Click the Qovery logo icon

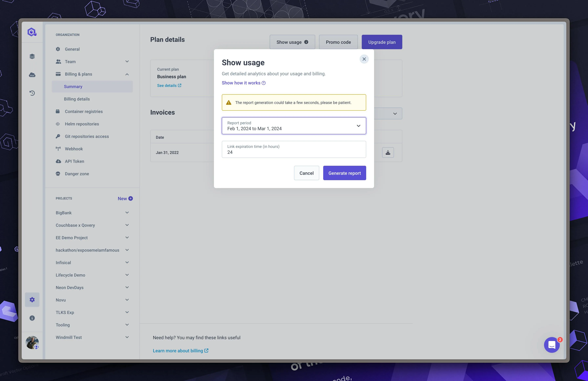click(x=32, y=32)
